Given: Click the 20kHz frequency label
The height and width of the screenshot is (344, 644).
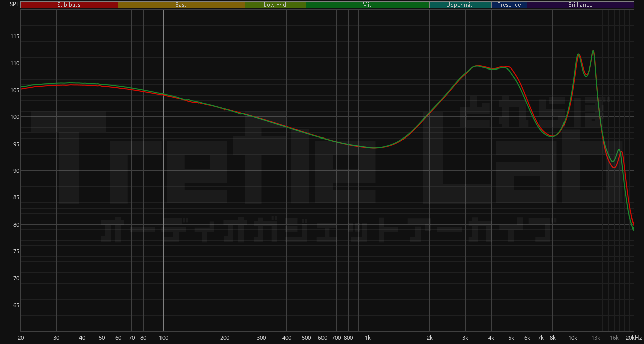Looking at the screenshot, I should 633,338.
